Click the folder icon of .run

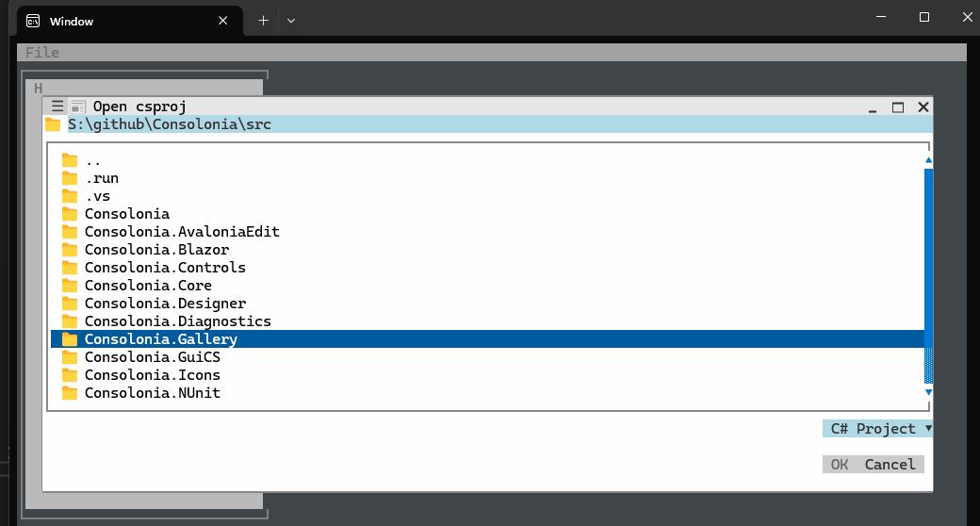70,178
